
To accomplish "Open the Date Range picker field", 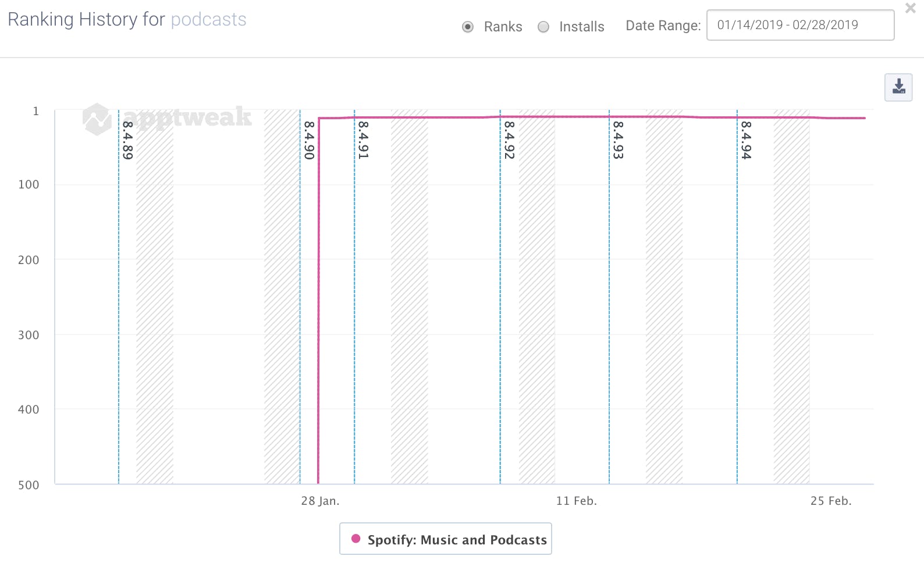I will pyautogui.click(x=800, y=25).
